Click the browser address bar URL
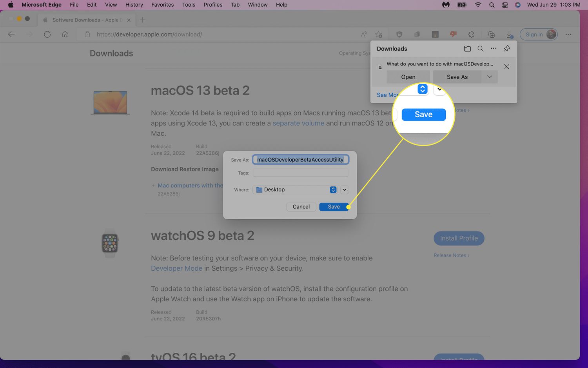The width and height of the screenshot is (588, 368). (149, 35)
